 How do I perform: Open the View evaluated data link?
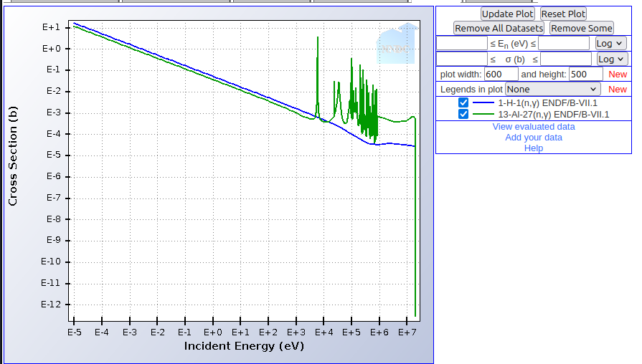[534, 127]
